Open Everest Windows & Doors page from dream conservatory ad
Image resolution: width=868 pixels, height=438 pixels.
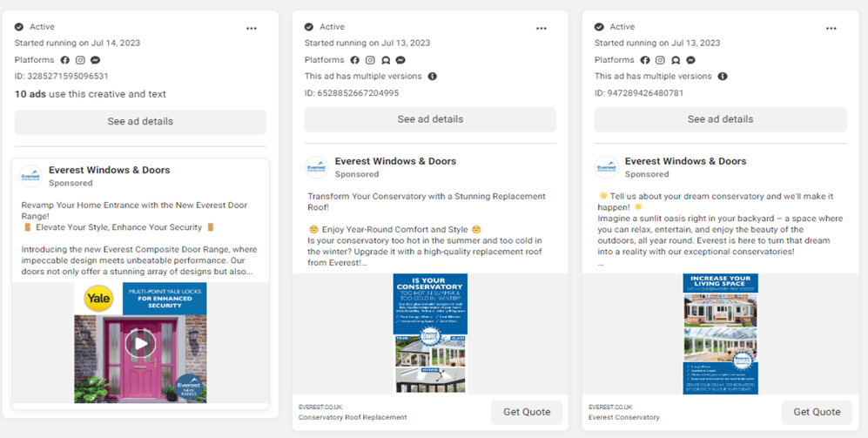pyautogui.click(x=685, y=161)
